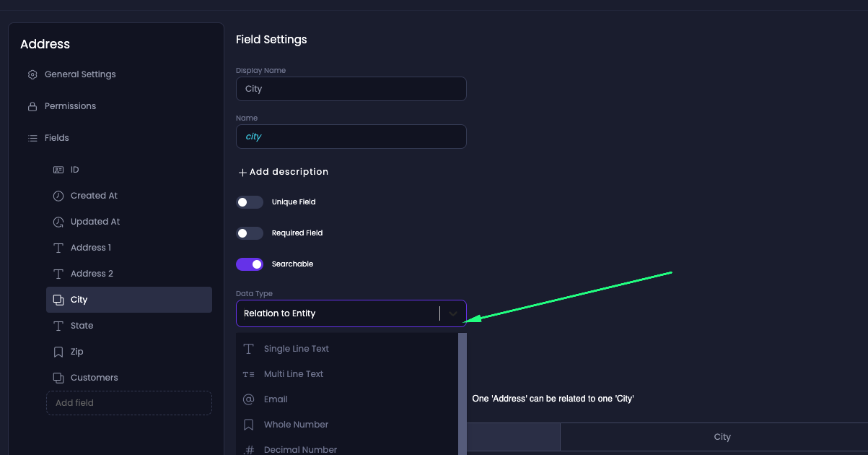
Task: Click the Customers relation icon
Action: tap(58, 378)
